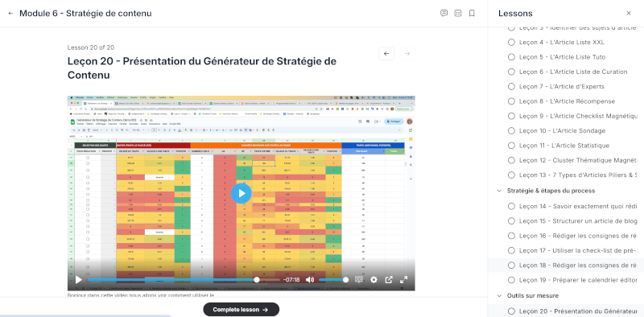Screen dimensions: 644x317
Task: Open the video in picture-in-picture popout
Action: [x=389, y=280]
